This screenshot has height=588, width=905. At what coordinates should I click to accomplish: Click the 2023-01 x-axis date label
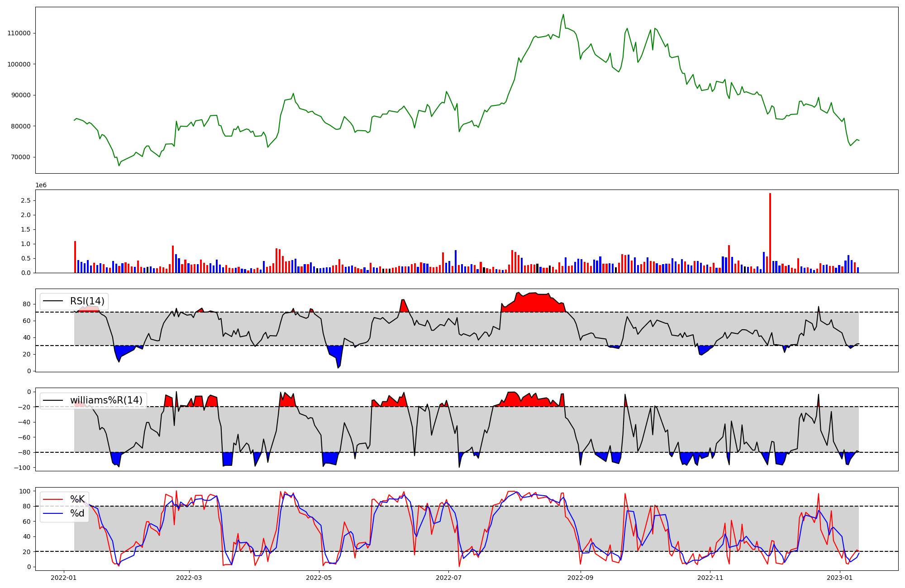840,578
